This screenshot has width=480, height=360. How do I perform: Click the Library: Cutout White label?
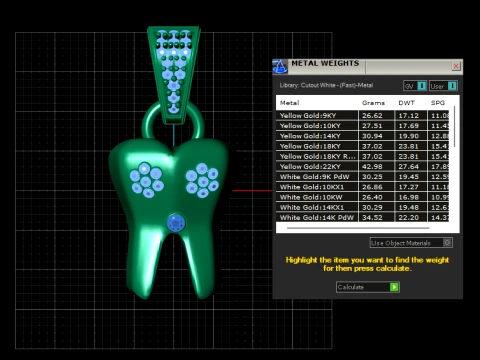pos(326,85)
